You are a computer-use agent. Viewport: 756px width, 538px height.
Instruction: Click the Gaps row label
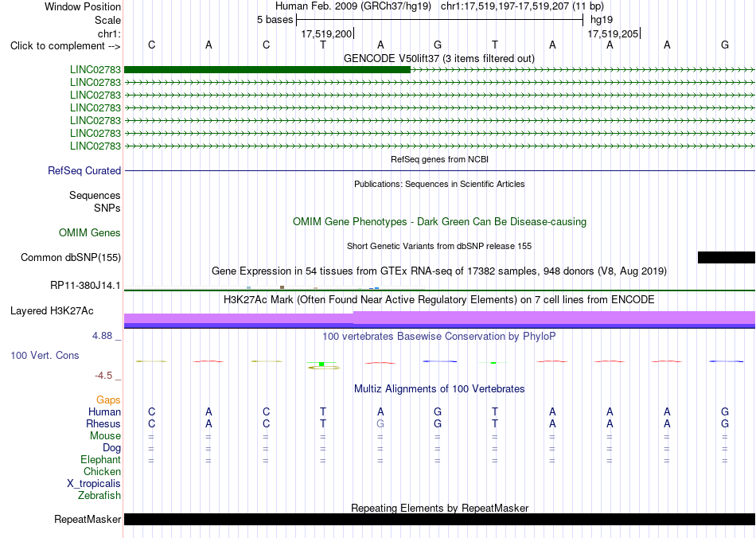pos(108,400)
